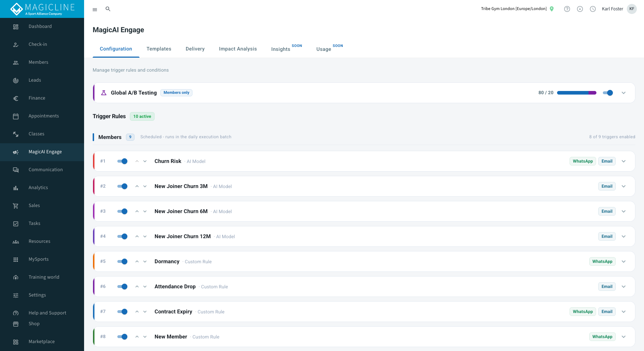
Task: Expand the Global A/B Testing panel
Action: [x=624, y=93]
